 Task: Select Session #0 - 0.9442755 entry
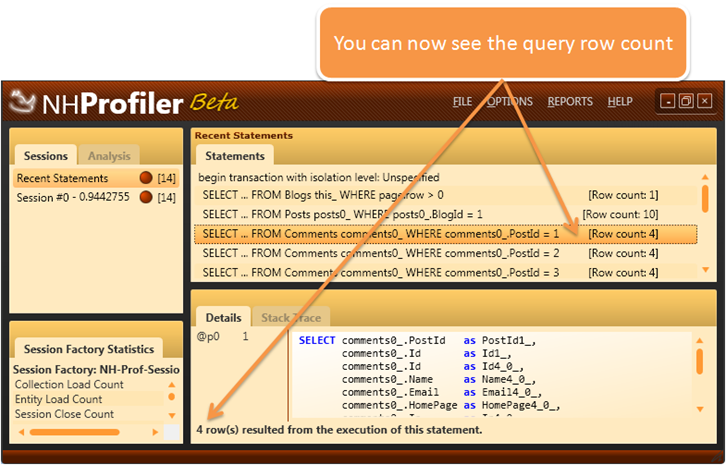point(96,197)
